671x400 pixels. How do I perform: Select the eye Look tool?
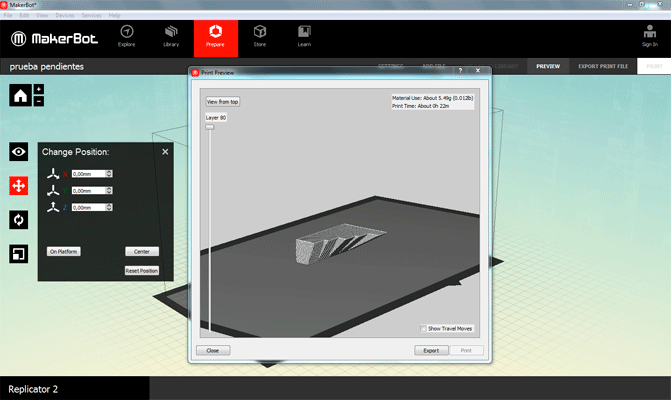(x=18, y=151)
